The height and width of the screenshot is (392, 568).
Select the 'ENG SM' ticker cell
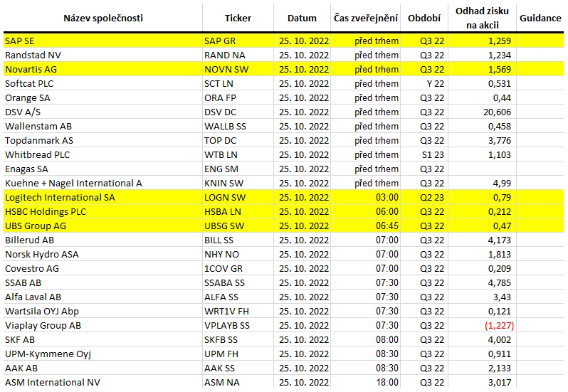coord(238,169)
